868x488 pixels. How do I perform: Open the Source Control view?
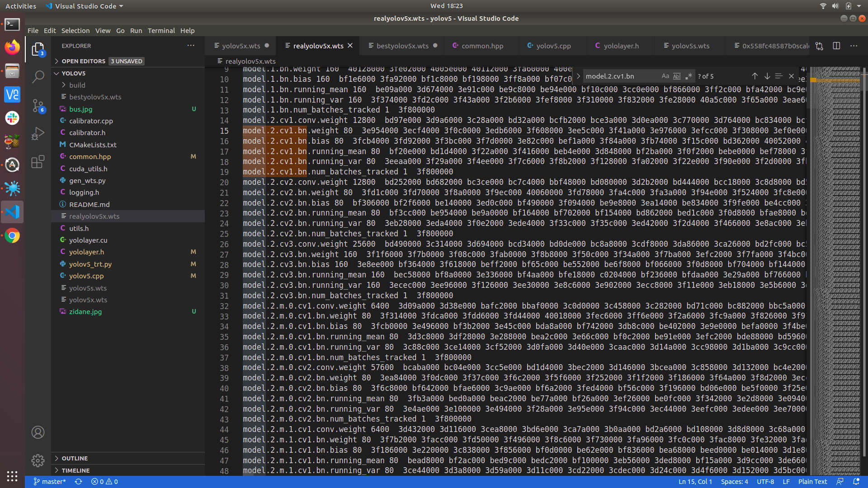coord(38,105)
